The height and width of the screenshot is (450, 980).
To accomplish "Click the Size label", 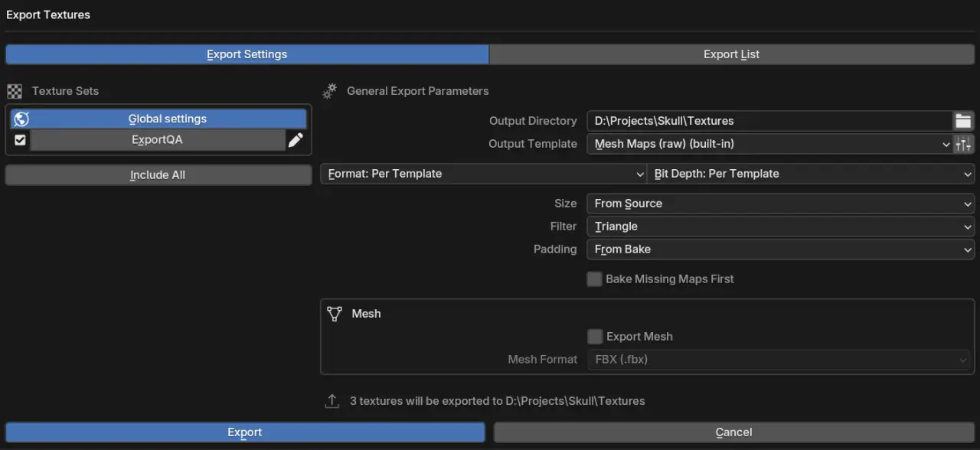I will (566, 204).
